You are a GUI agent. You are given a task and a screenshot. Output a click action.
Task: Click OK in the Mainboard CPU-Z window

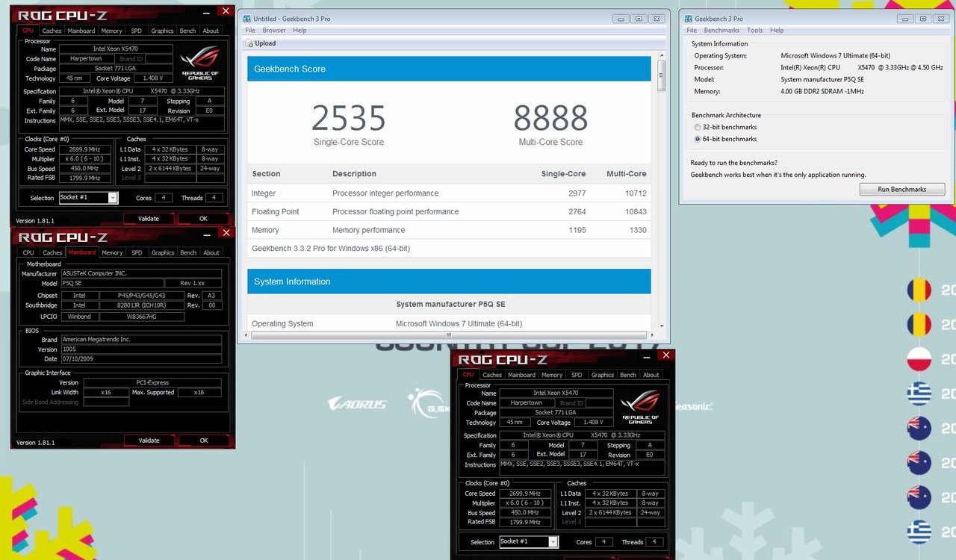click(203, 441)
